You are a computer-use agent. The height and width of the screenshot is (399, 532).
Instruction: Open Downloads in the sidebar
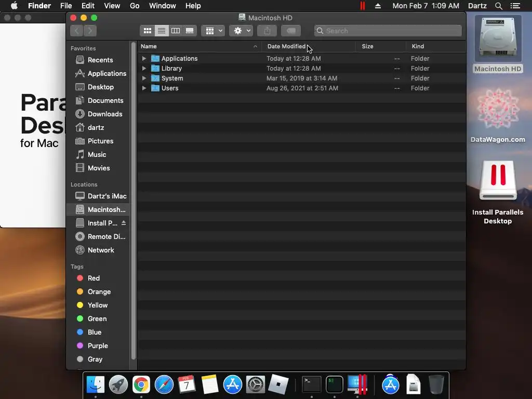[x=98, y=114]
